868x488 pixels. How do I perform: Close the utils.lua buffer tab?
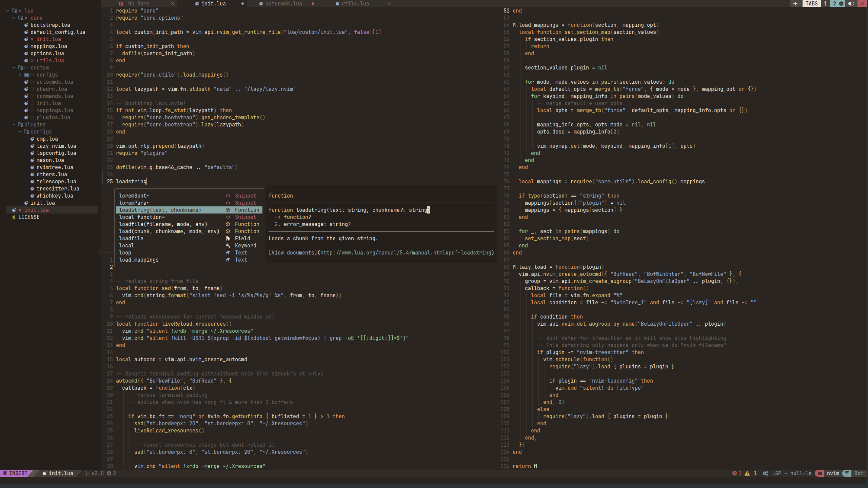[389, 3]
